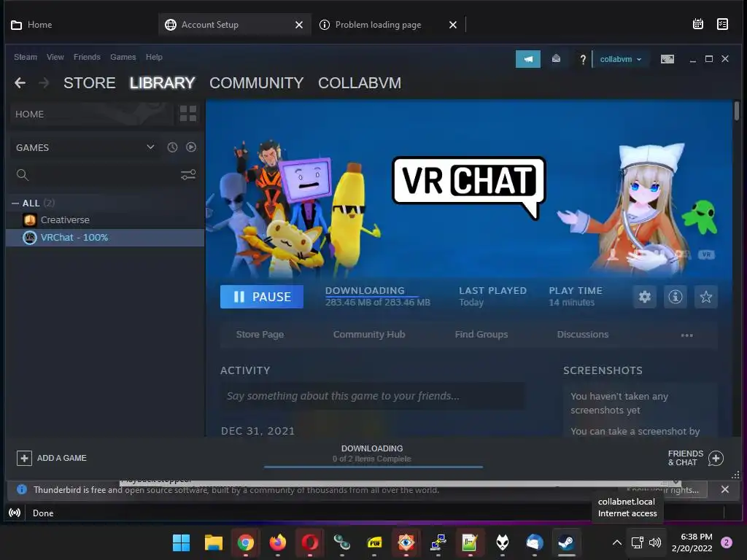
Task: Show hidden system tray icons chevron
Action: 616,542
